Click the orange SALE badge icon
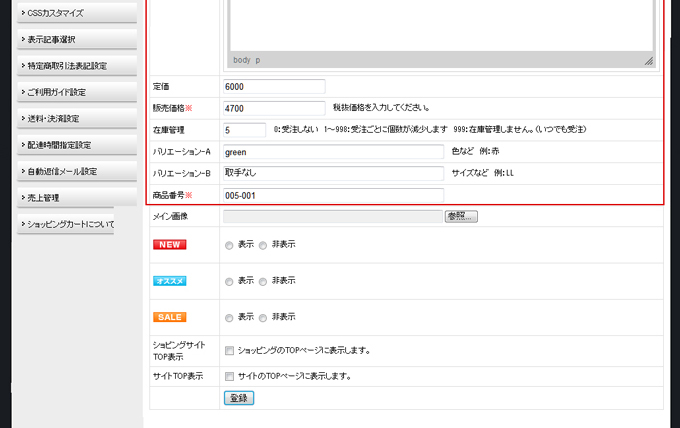The height and width of the screenshot is (428, 680). click(x=169, y=317)
